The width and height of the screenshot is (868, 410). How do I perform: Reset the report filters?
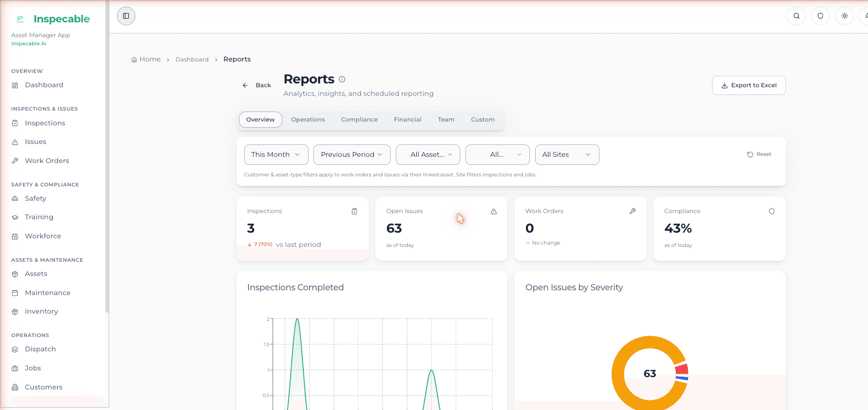759,154
